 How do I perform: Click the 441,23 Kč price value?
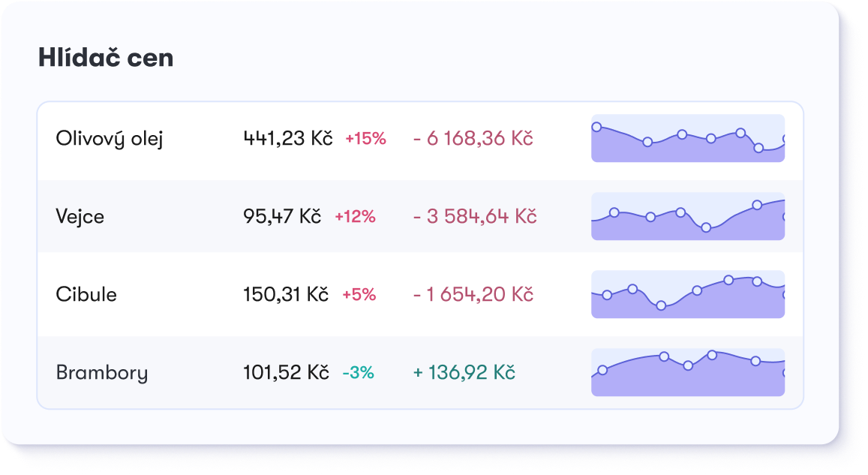(288, 138)
